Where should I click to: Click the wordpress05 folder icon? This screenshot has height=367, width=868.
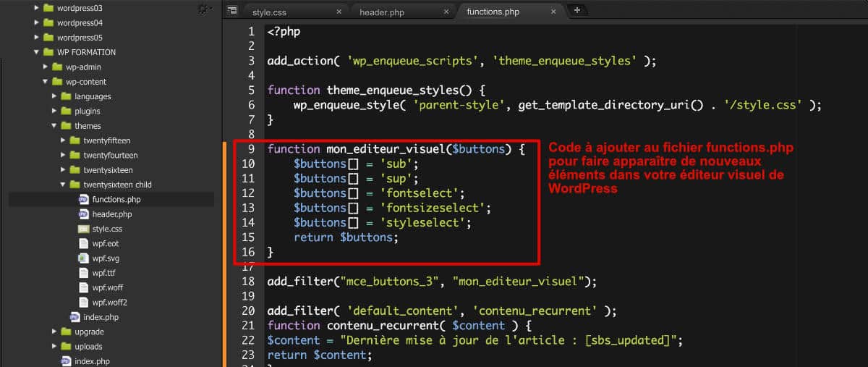pyautogui.click(x=48, y=37)
